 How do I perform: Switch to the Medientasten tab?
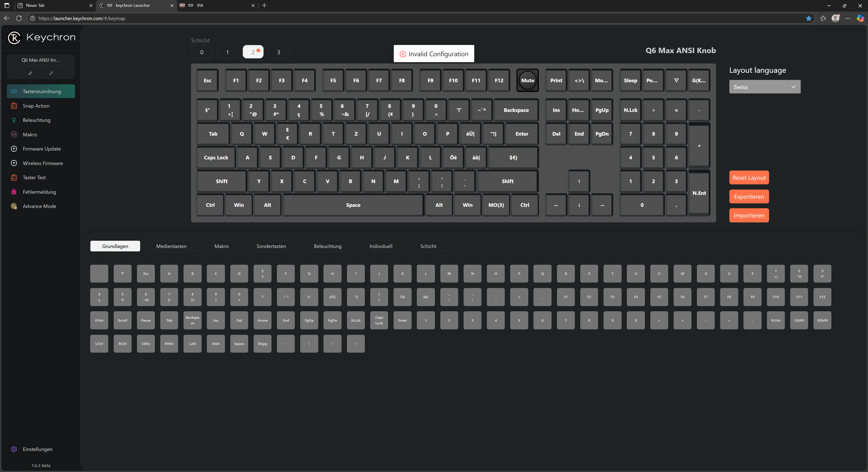tap(171, 246)
